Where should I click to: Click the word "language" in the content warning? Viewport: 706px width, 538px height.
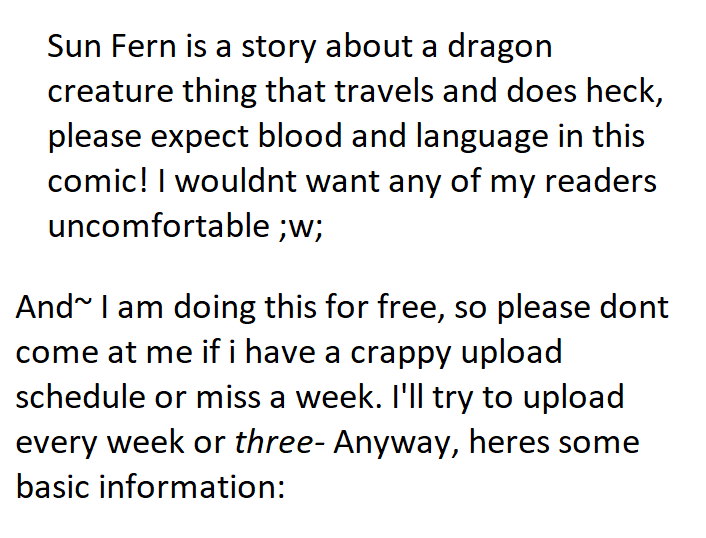466,138
